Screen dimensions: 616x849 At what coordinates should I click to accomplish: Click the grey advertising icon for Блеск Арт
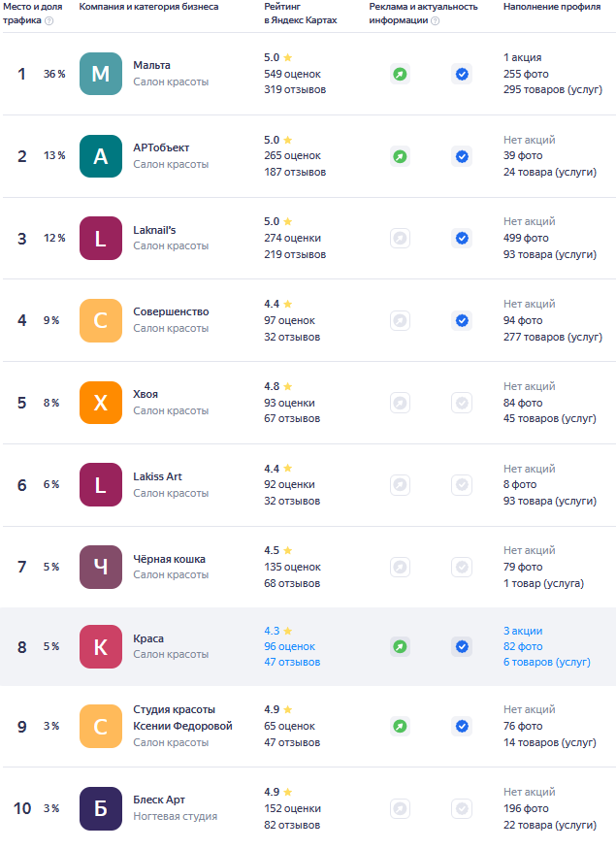[400, 808]
